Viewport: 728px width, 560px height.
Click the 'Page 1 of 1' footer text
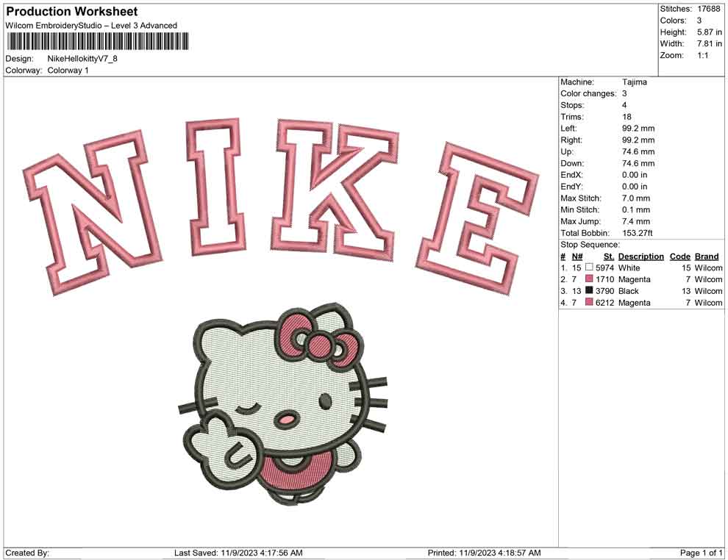(x=701, y=553)
